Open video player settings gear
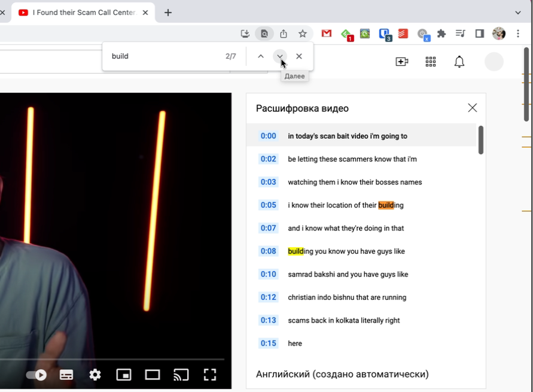 (x=95, y=375)
